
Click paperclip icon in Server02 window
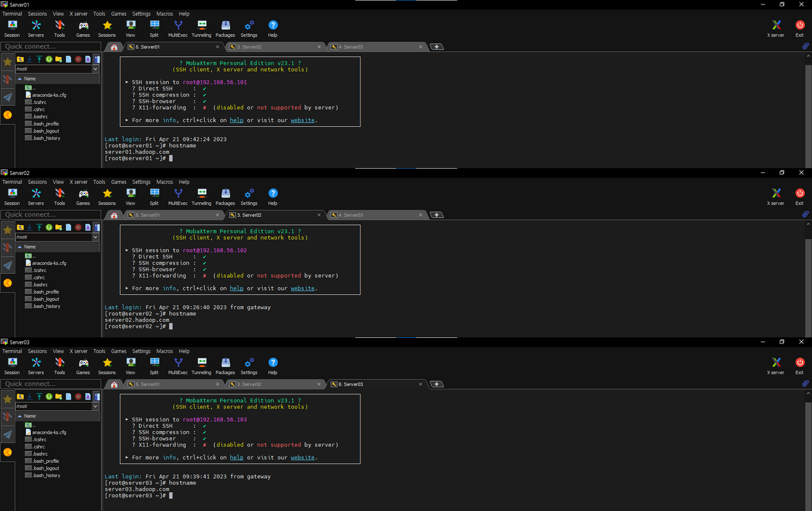click(x=805, y=214)
